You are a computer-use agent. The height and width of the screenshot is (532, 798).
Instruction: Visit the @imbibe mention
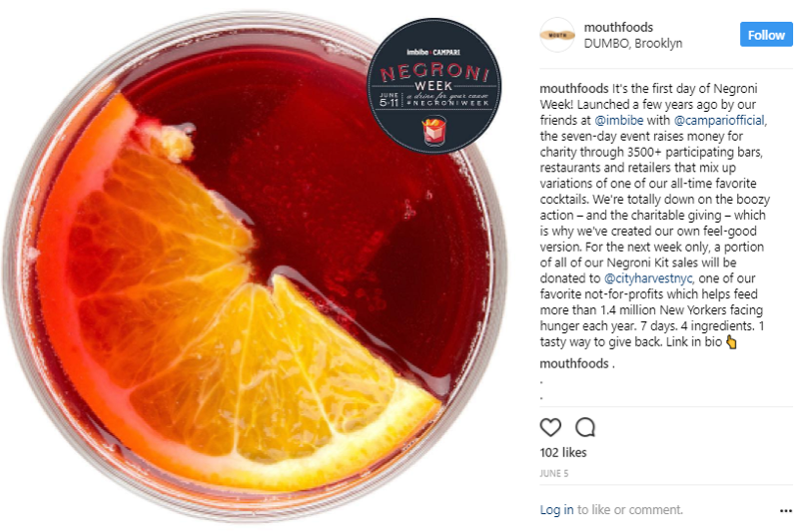coord(619,120)
